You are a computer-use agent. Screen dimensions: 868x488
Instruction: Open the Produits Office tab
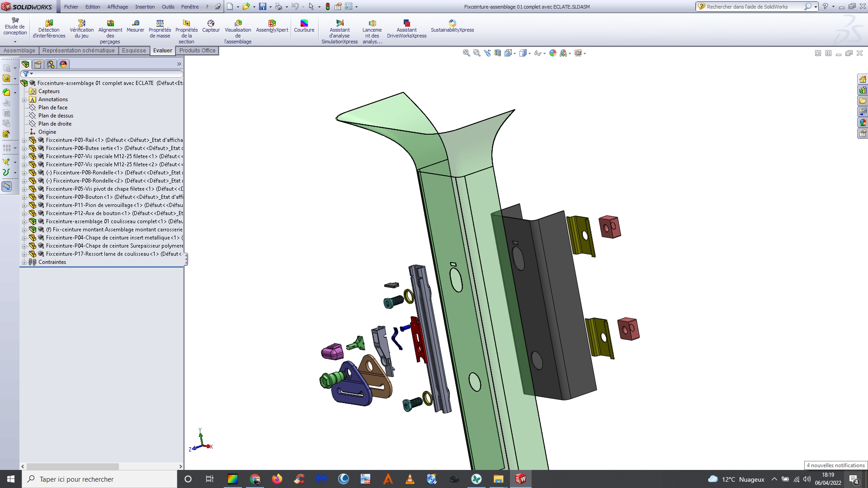197,51
